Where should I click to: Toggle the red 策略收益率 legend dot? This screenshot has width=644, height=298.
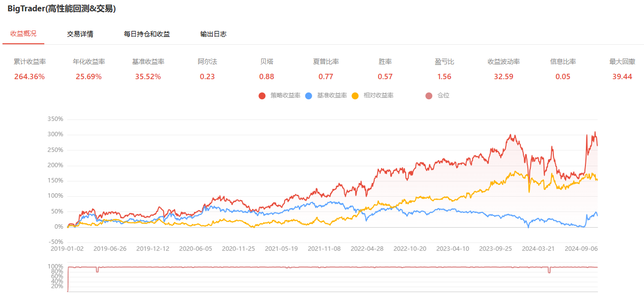[262, 96]
